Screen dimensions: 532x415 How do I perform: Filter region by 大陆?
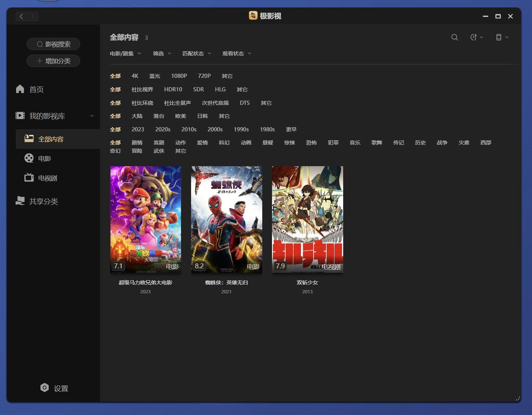pyautogui.click(x=137, y=116)
